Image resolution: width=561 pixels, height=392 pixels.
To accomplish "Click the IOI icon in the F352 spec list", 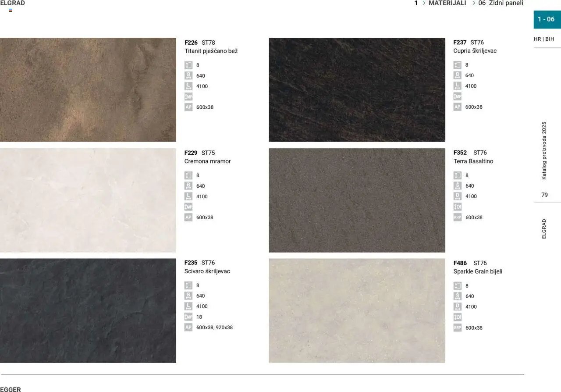I will 458,207.
